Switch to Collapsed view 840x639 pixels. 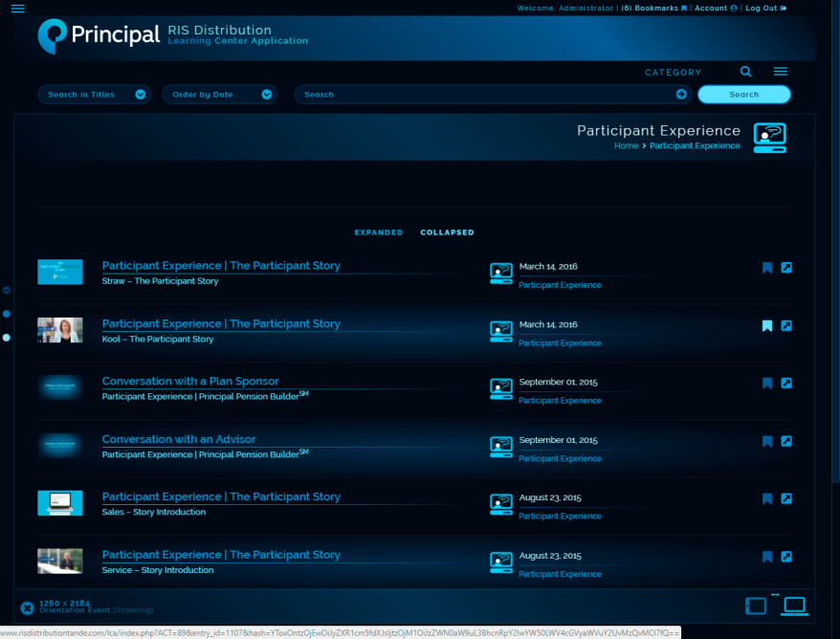[447, 232]
